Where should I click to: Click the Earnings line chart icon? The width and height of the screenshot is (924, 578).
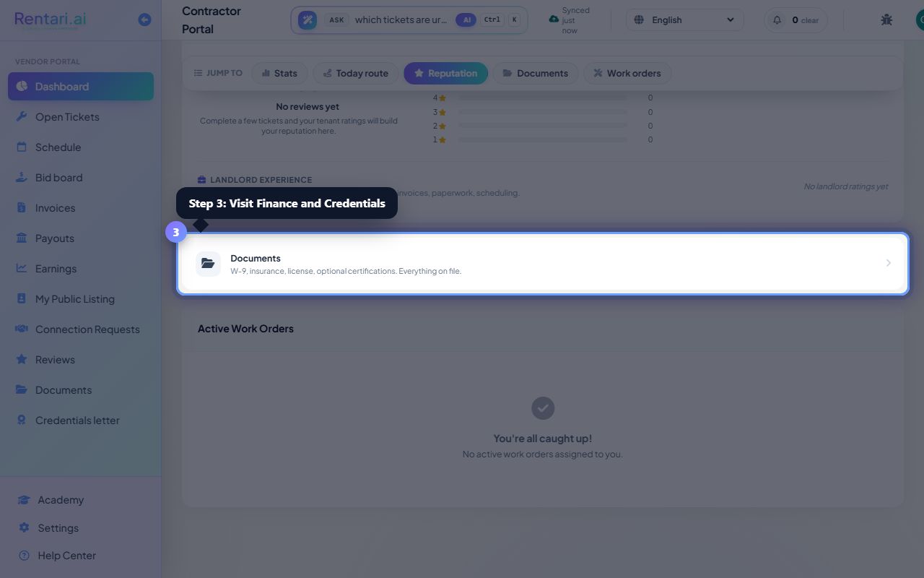[x=22, y=268]
